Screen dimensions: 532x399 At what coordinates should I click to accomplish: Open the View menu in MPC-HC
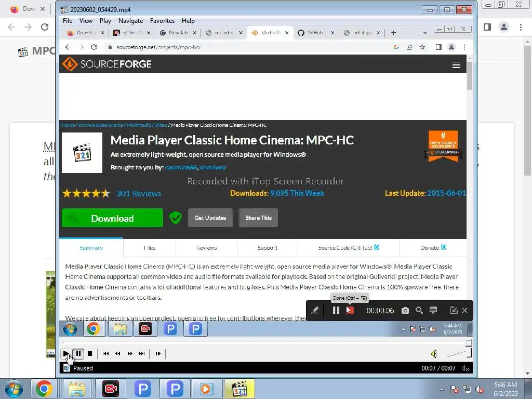click(86, 21)
